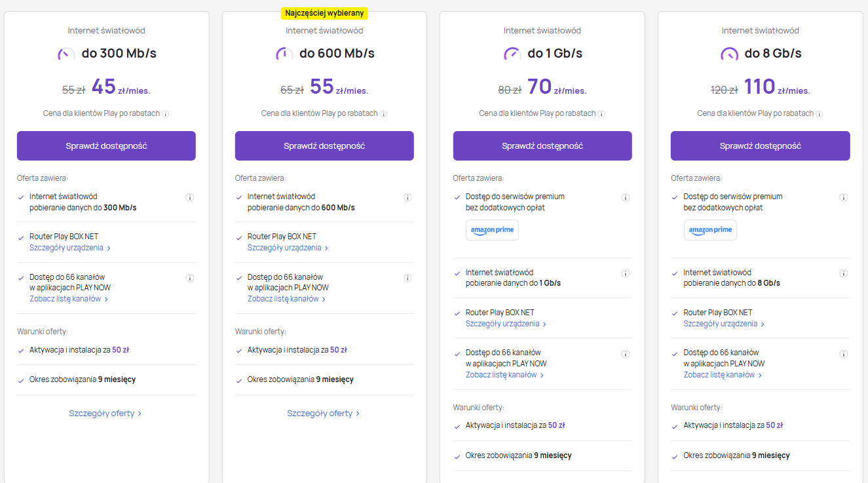Check availability for the 300 Mb/s plan
Screen dimensions: 868x483
click(106, 145)
